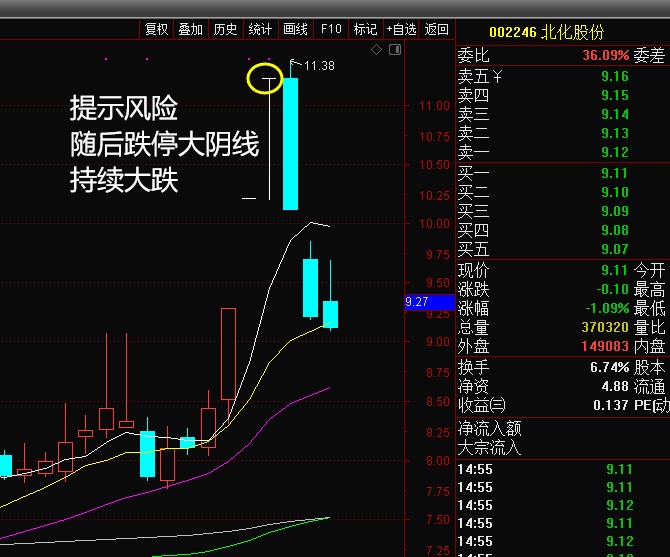Click the diamond icon above chart
670x557 pixels.
[x=376, y=50]
